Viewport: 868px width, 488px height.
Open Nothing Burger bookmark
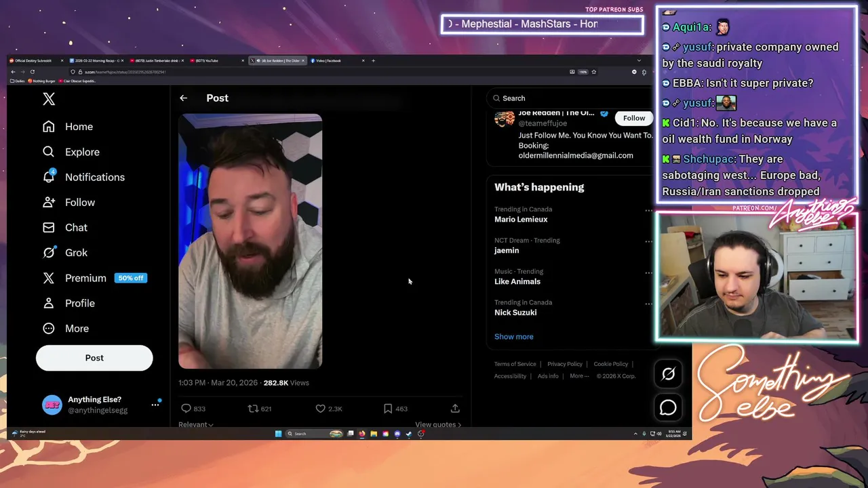42,81
